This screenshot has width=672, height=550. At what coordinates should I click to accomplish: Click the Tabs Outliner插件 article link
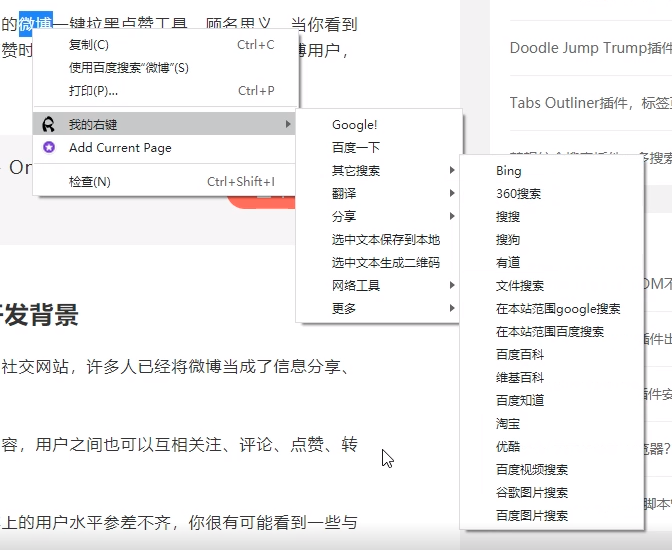590,103
